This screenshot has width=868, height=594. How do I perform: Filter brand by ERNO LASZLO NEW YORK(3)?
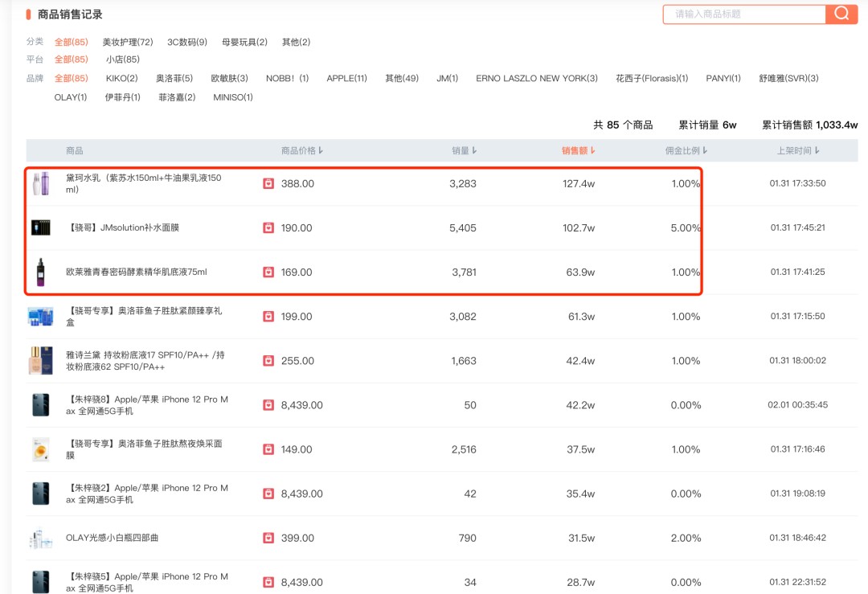click(537, 78)
